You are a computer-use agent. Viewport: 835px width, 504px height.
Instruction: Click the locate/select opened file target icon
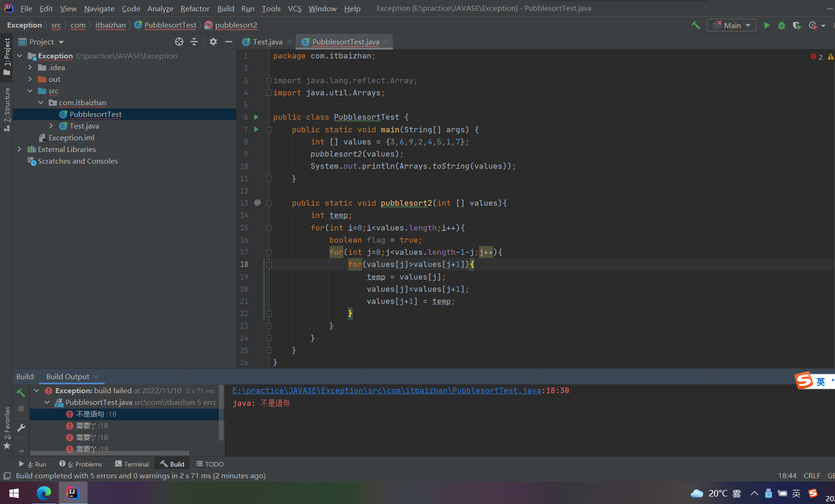point(179,42)
